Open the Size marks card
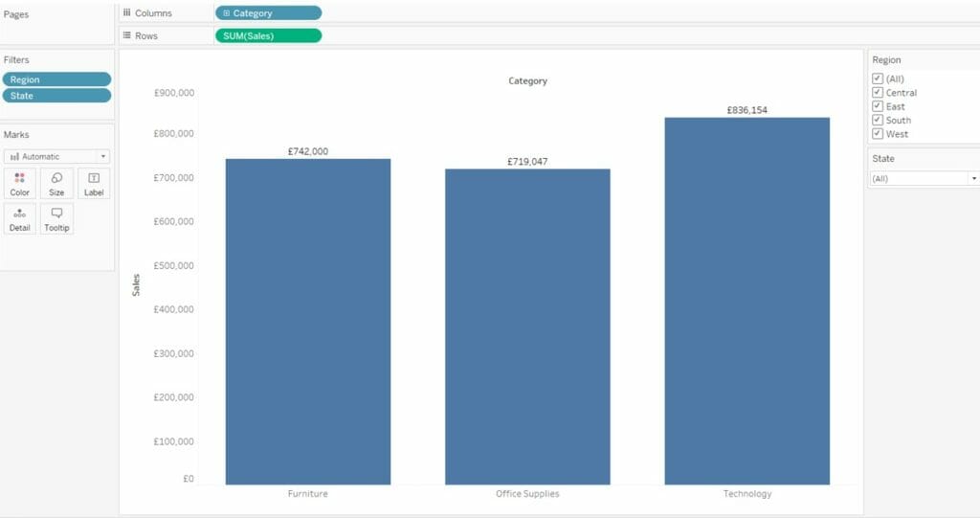Image resolution: width=980 pixels, height=518 pixels. 56,183
